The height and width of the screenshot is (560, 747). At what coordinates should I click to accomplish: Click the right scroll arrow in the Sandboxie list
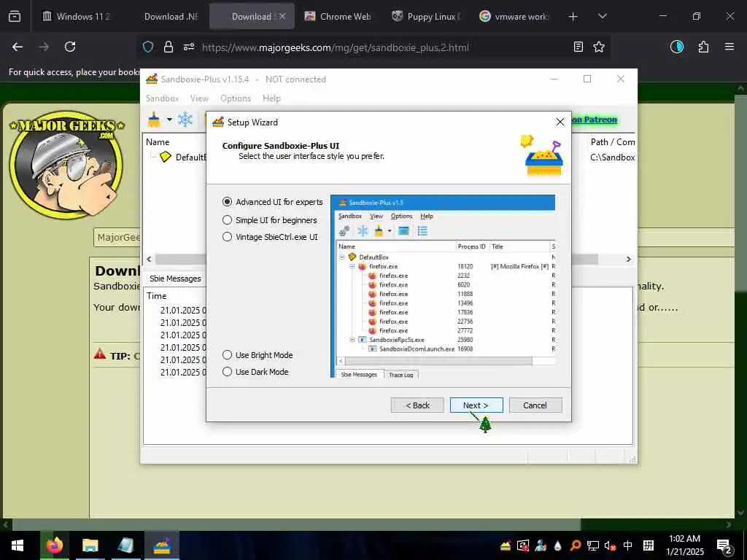[x=628, y=259]
